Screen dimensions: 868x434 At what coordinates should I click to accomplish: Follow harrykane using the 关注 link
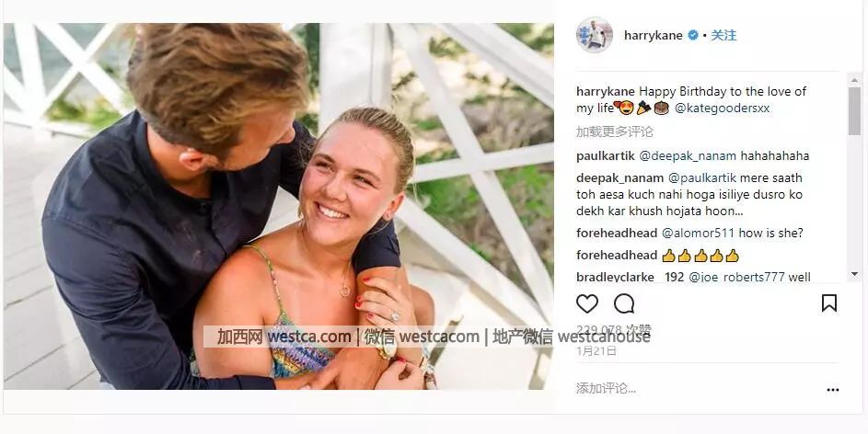[x=723, y=35]
